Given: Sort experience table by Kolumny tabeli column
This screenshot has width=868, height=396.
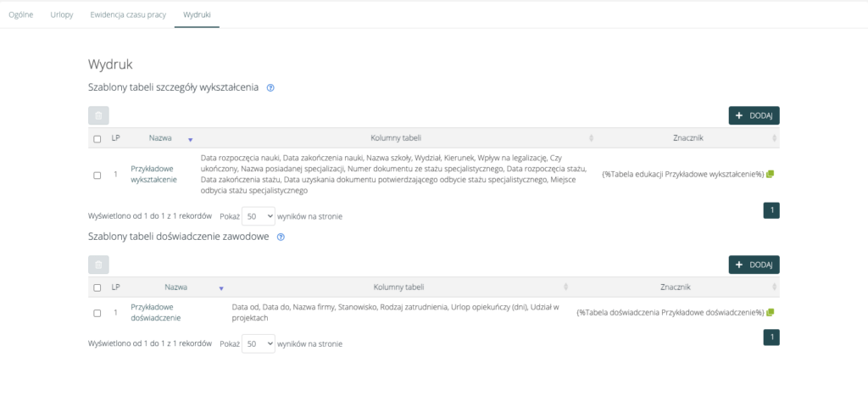Looking at the screenshot, I should (x=566, y=287).
